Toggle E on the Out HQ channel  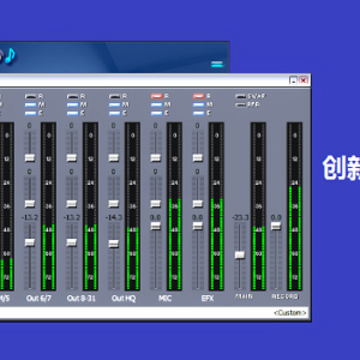click(x=114, y=113)
